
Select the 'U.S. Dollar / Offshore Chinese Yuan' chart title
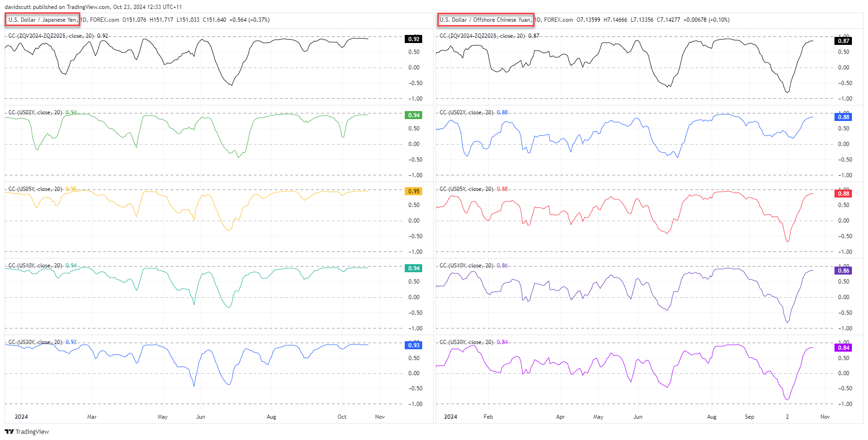pyautogui.click(x=485, y=20)
